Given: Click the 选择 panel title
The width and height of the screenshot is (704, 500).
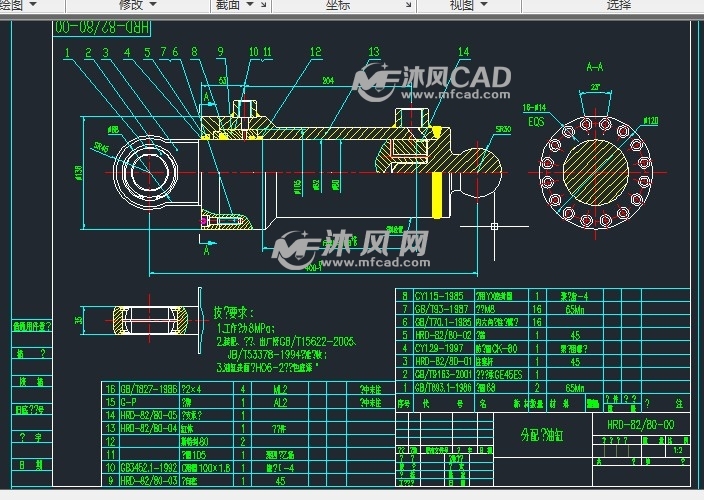Looking at the screenshot, I should point(619,5).
